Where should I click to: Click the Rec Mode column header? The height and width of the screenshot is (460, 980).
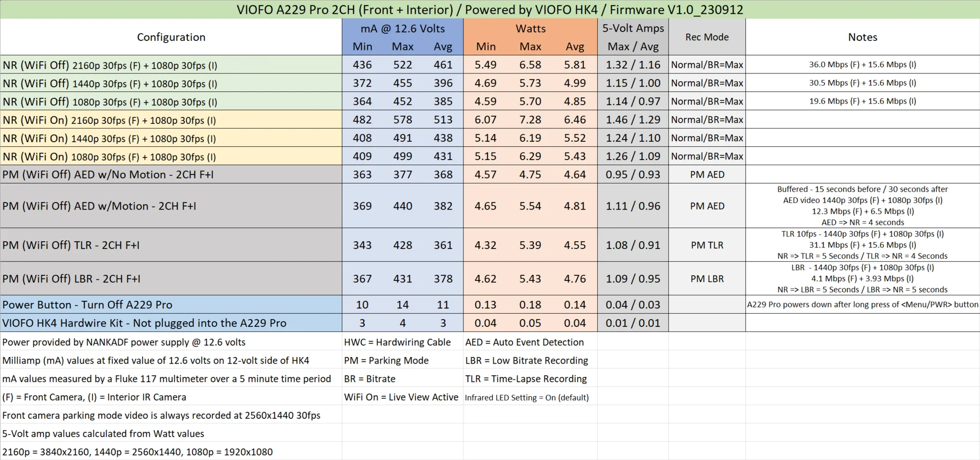pyautogui.click(x=707, y=37)
